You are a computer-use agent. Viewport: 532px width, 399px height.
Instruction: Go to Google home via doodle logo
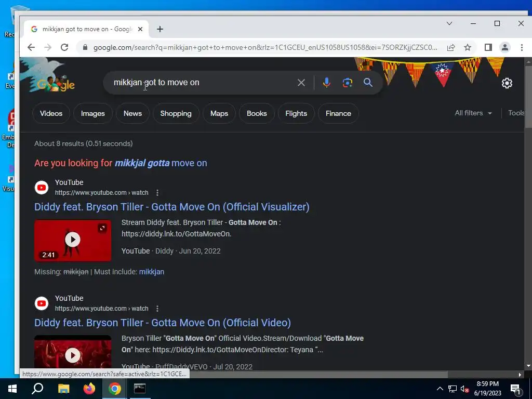point(56,84)
